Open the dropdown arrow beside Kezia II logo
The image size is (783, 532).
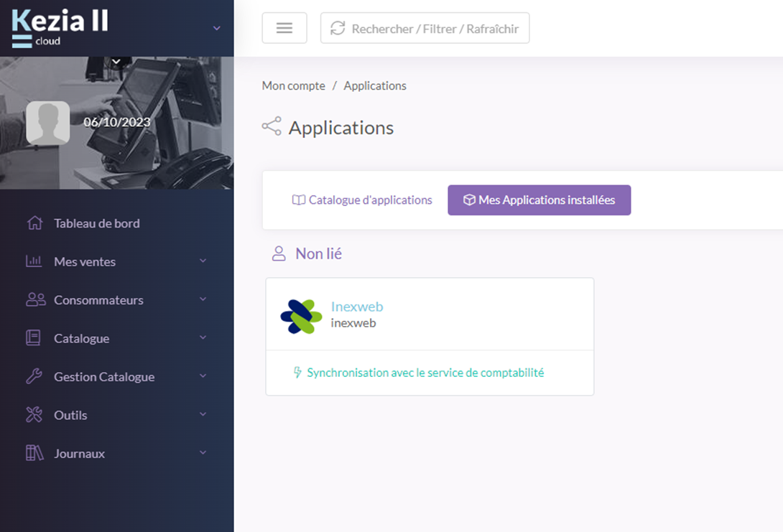tap(217, 28)
